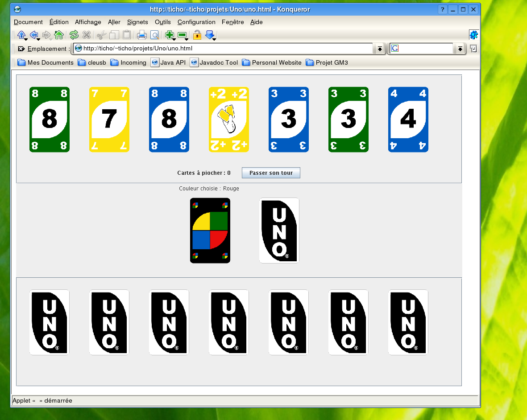Open the cleusb bookmark folder
The image size is (527, 420).
[92, 62]
